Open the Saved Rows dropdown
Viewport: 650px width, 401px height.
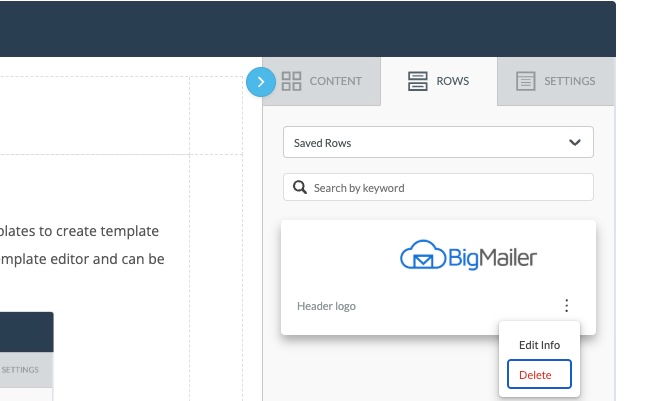(x=438, y=142)
